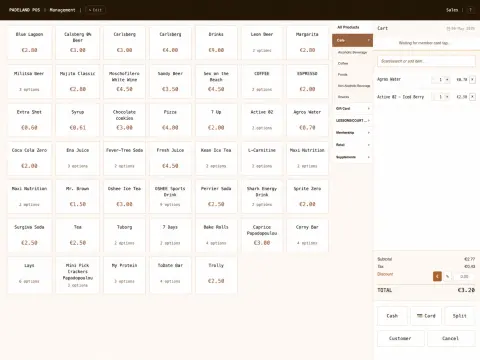The height and width of the screenshot is (360, 480).
Task: Open the help question mark icon
Action: click(x=470, y=10)
